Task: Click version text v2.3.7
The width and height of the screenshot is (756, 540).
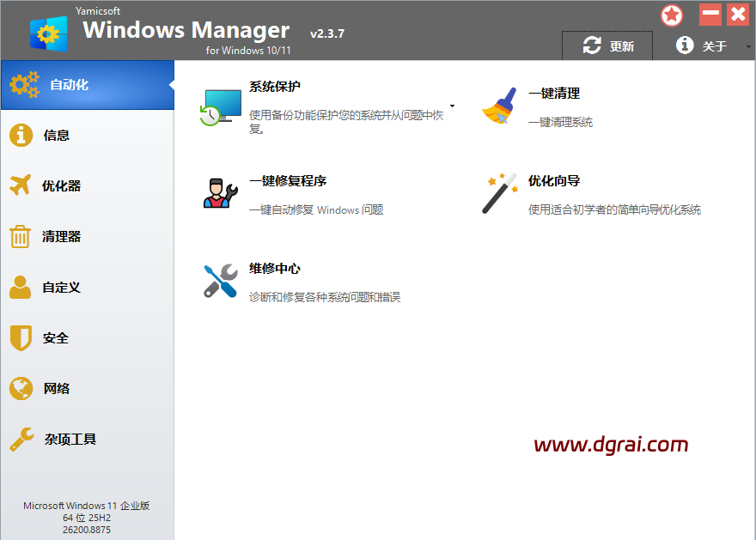Action: tap(327, 33)
